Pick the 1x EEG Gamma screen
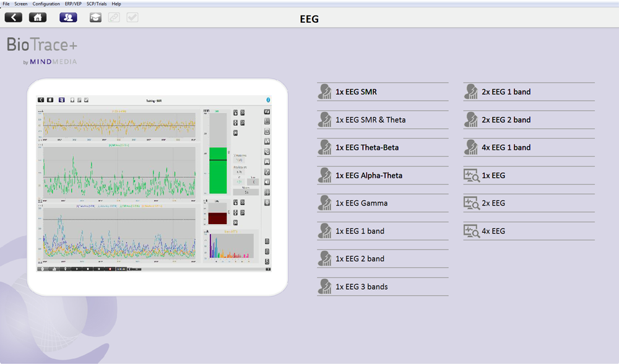The image size is (619, 364). click(383, 203)
